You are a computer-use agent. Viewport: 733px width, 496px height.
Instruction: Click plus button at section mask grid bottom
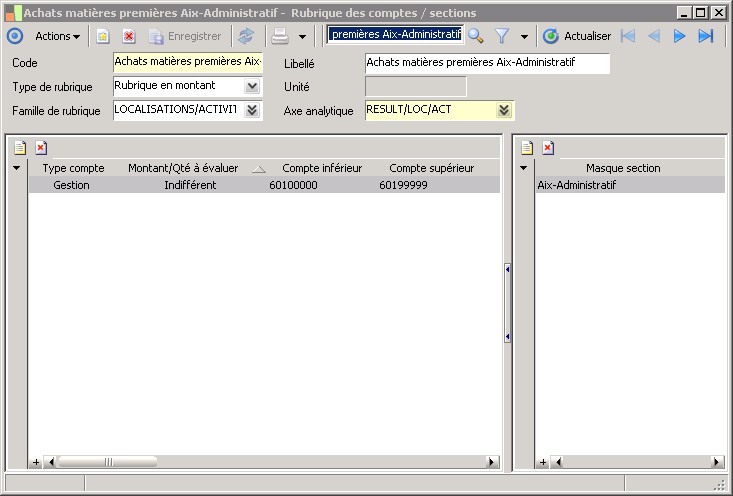pyautogui.click(x=542, y=462)
